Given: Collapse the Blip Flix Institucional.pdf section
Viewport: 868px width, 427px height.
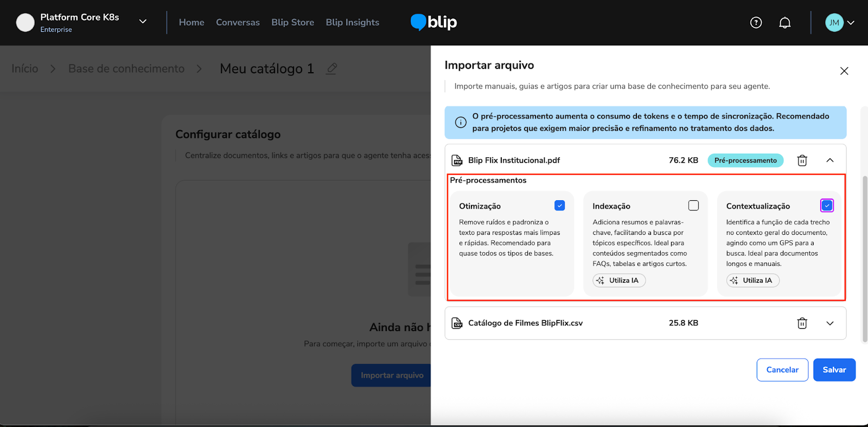Looking at the screenshot, I should [x=829, y=161].
